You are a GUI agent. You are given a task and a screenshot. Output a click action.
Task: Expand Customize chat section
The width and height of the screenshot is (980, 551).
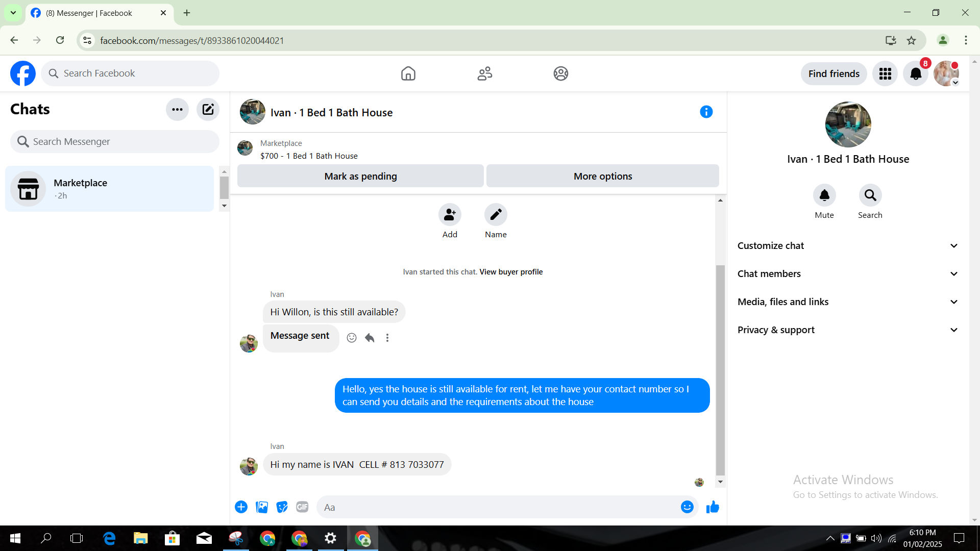[848, 246]
